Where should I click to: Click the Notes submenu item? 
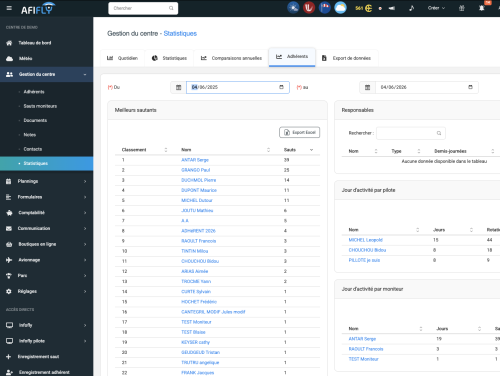coord(30,135)
